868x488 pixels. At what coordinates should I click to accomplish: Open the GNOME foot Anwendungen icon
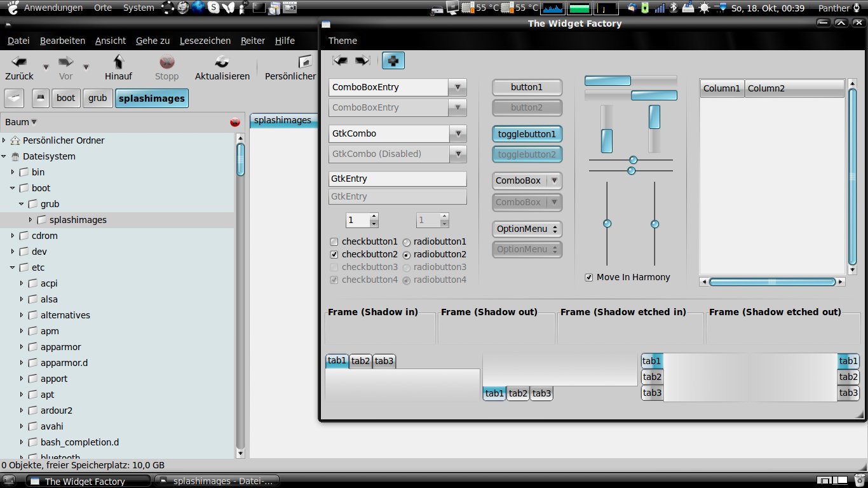coord(12,8)
